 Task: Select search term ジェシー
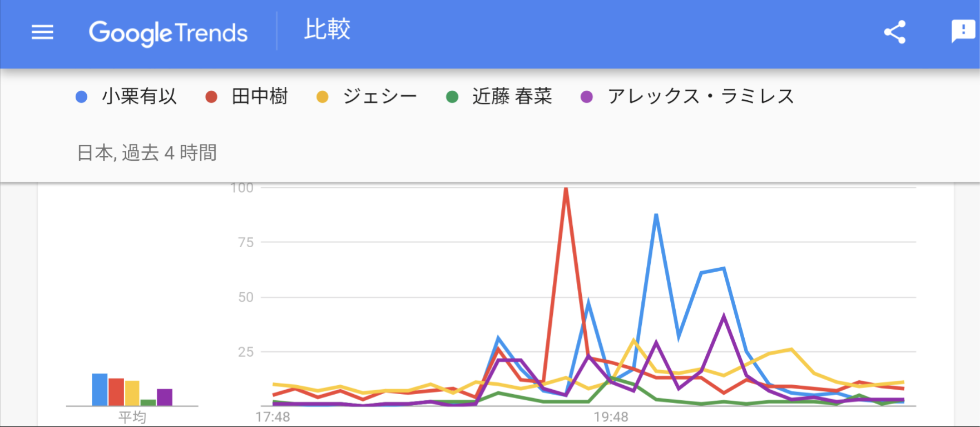pos(380,97)
